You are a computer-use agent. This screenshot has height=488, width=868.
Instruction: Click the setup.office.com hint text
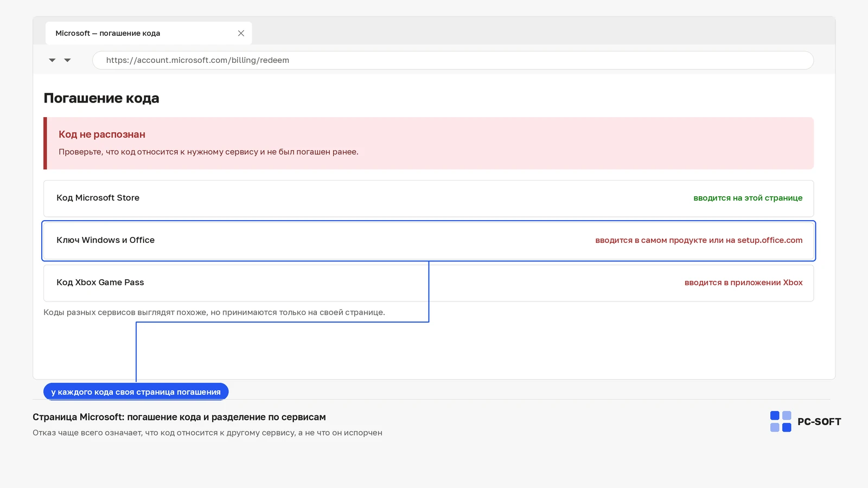pyautogui.click(x=699, y=240)
